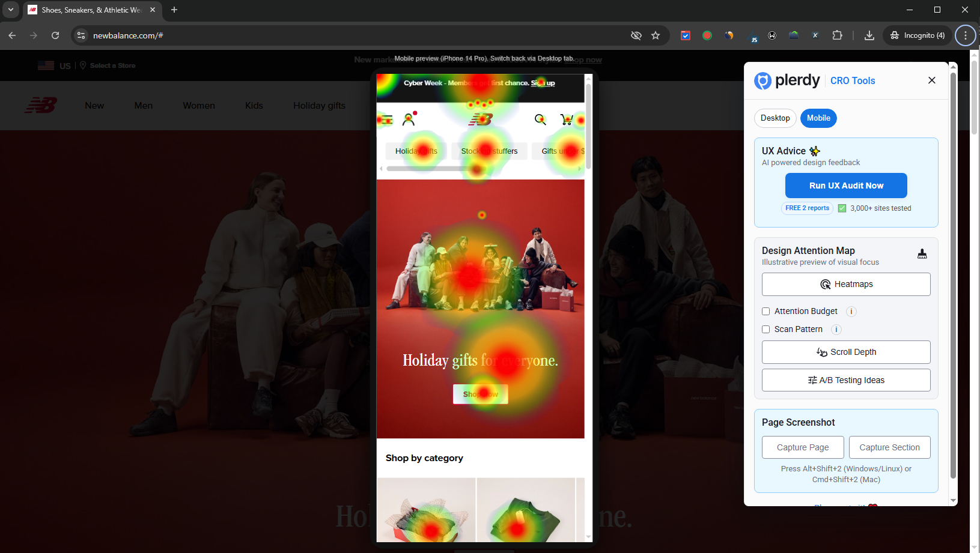The image size is (980, 553).
Task: Click the tracking protection eye icon
Action: click(x=636, y=35)
